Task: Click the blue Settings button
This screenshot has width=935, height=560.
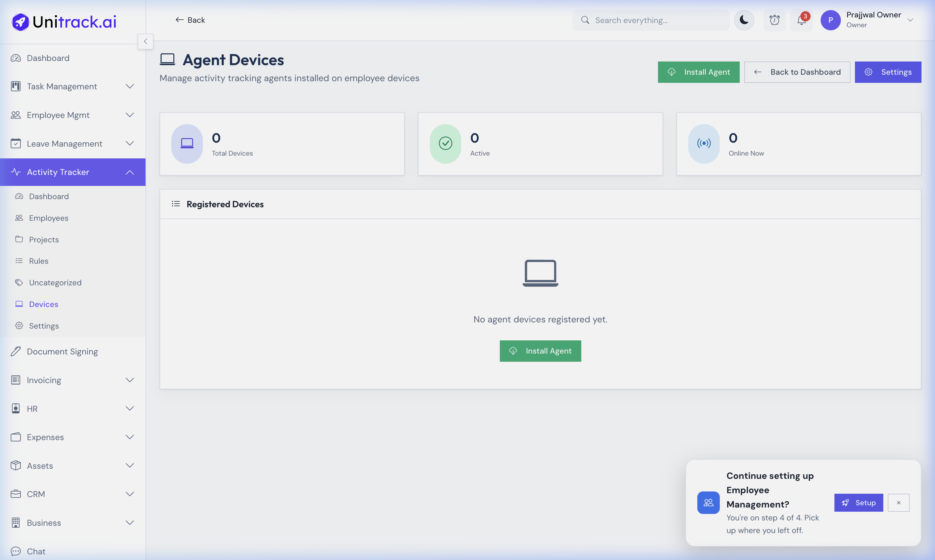Action: click(x=888, y=72)
